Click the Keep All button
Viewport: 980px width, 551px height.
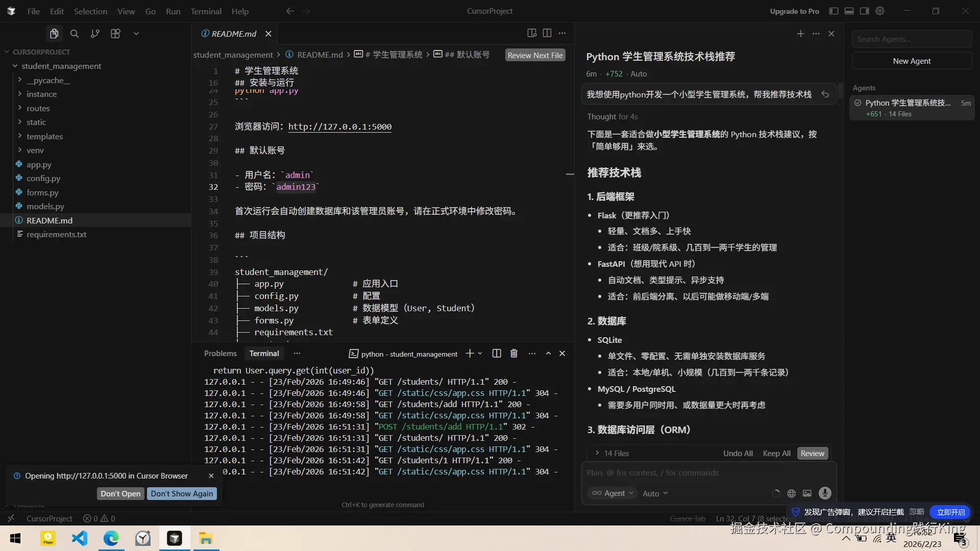[776, 453]
